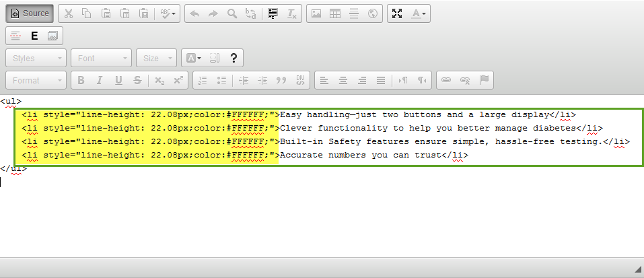Click the Anchor flag icon
The width and height of the screenshot is (644, 278).
pos(484,81)
